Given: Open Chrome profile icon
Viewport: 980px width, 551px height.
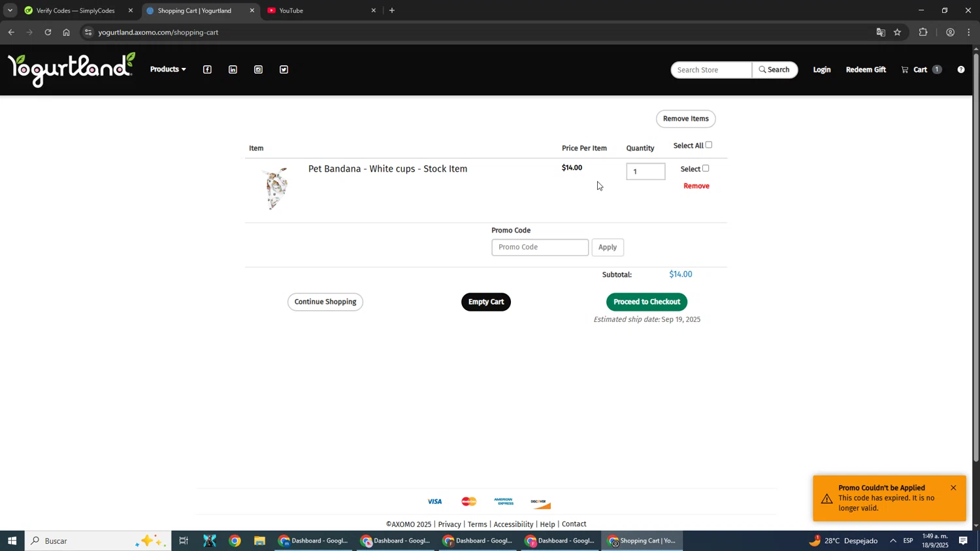Looking at the screenshot, I should (x=950, y=32).
